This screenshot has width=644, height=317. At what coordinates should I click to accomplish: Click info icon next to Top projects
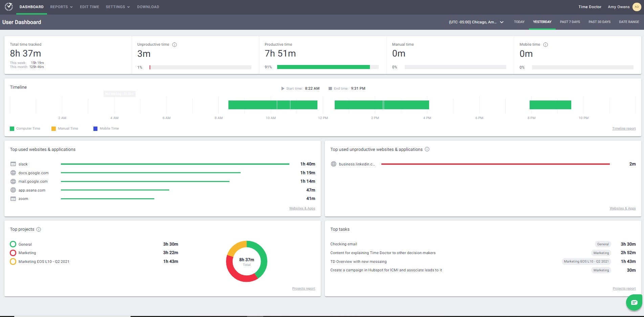tap(39, 229)
